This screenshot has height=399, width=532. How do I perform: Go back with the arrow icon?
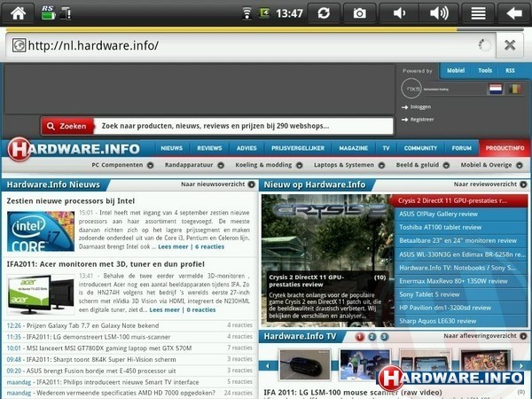tap(514, 13)
